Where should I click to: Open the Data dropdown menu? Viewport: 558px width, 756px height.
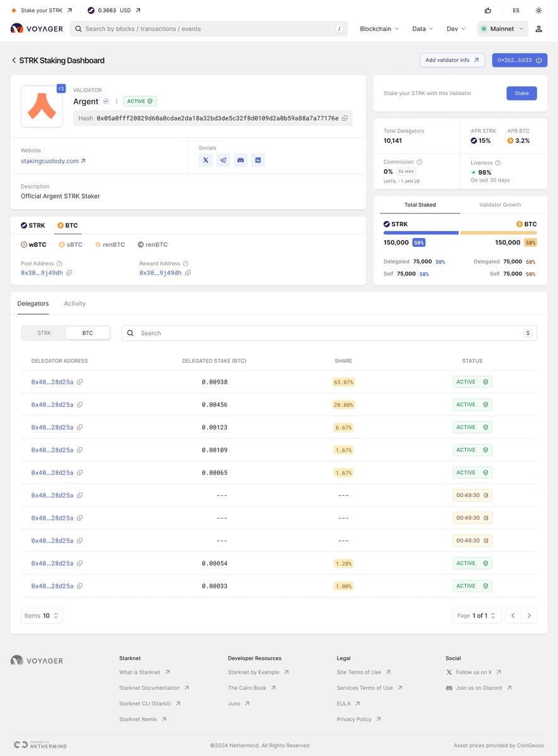(423, 29)
